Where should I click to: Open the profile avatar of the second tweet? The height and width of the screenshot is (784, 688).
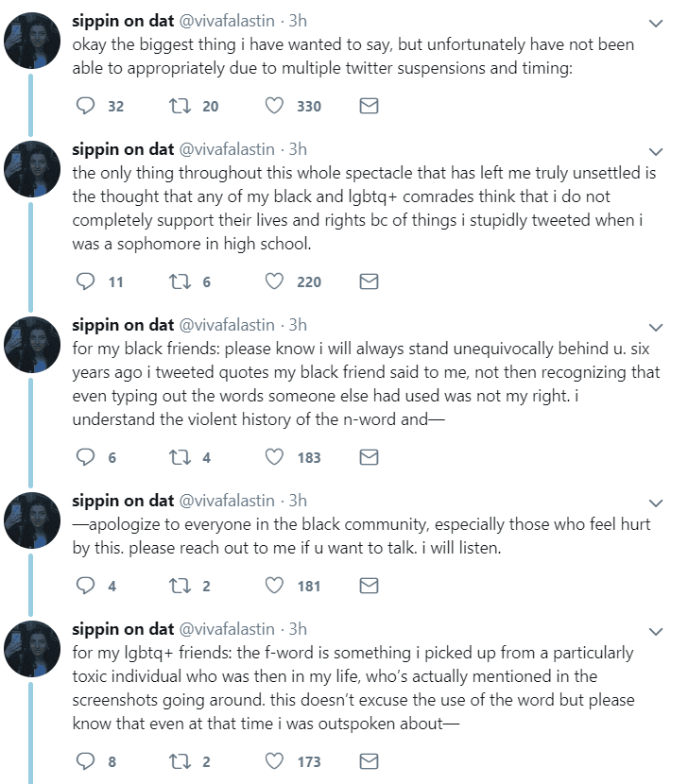coord(32,169)
